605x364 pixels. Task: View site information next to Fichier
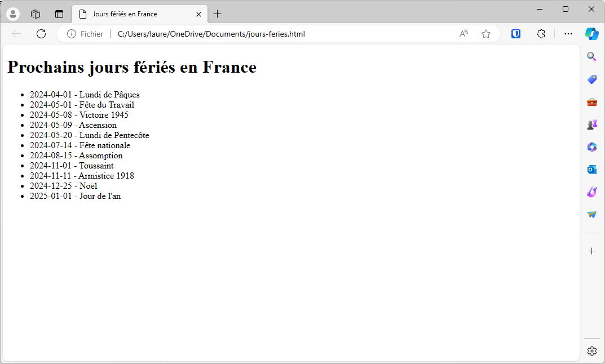(72, 34)
